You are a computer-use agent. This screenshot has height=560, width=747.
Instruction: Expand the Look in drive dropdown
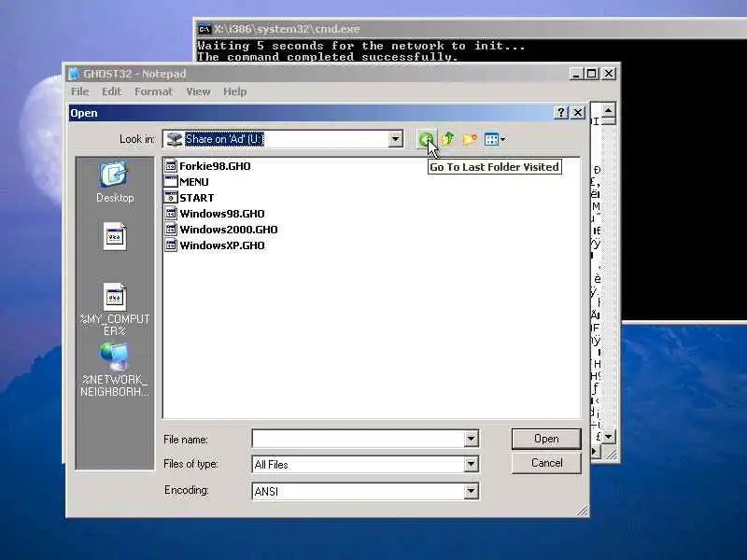pyautogui.click(x=395, y=139)
